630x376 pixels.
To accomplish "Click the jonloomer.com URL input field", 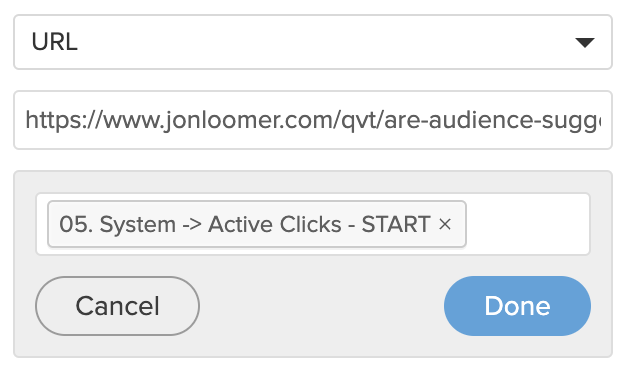I will [313, 120].
